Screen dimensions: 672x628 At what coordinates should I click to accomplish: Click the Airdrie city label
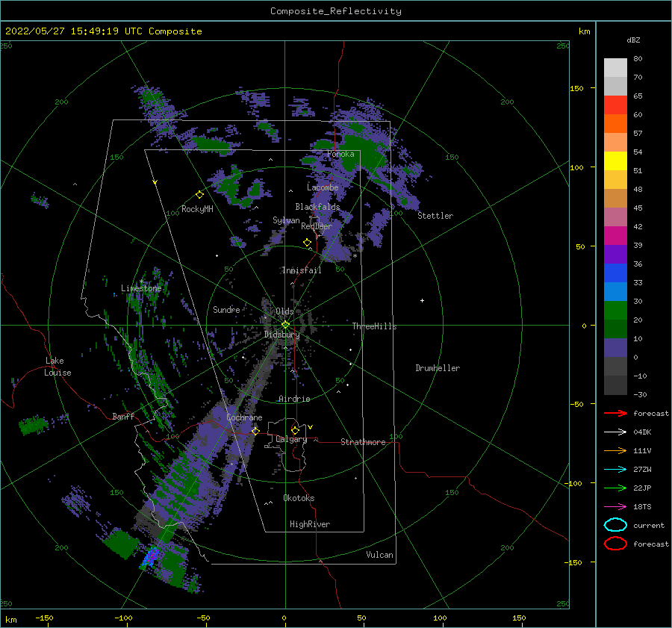pyautogui.click(x=294, y=399)
